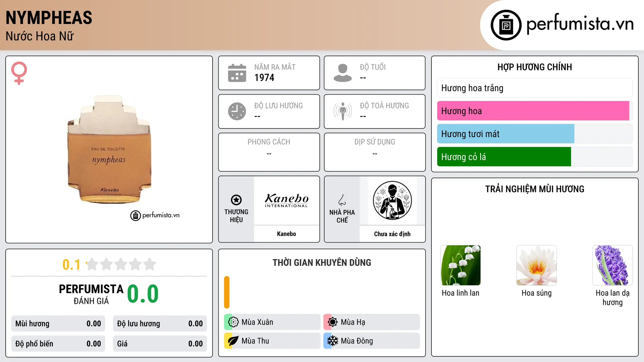This screenshot has height=362, width=644.
Task: Open the Kanebo International brand logo
Action: (x=286, y=200)
